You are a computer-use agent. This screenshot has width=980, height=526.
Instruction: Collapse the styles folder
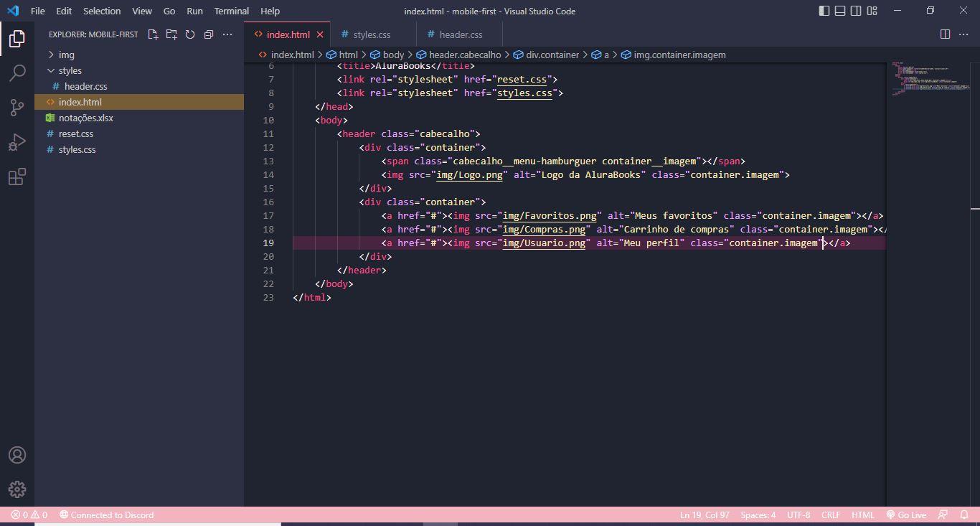tap(139, 70)
